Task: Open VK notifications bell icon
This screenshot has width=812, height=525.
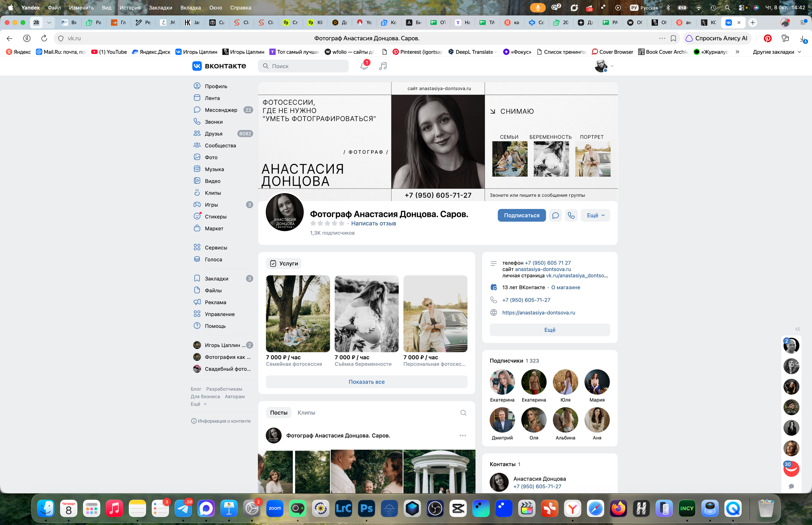Action: pos(364,66)
